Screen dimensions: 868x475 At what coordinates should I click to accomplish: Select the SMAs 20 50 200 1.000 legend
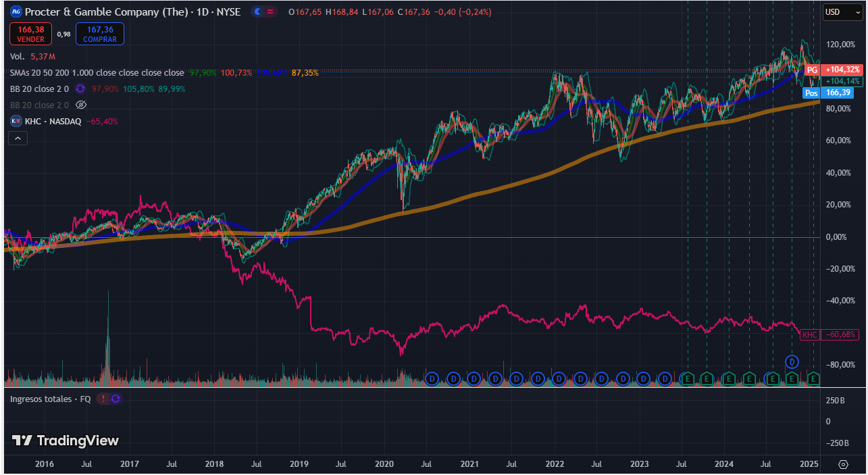click(x=97, y=72)
